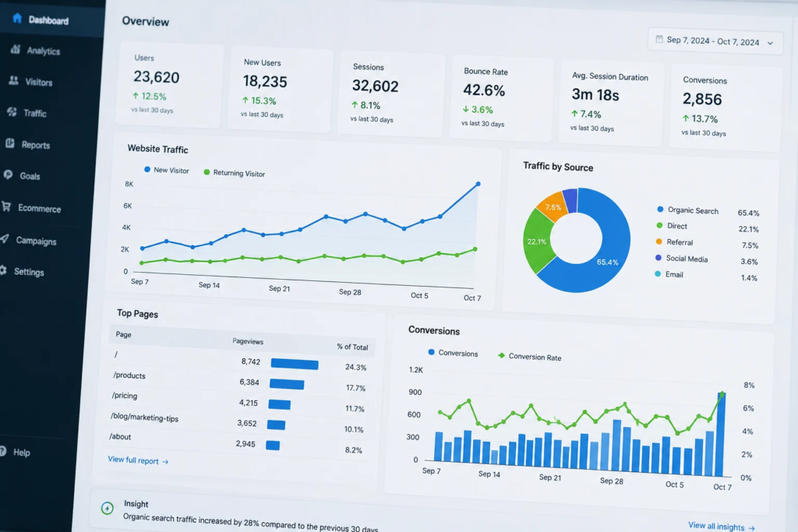Toggle Conversion Rate legend series

click(x=529, y=357)
